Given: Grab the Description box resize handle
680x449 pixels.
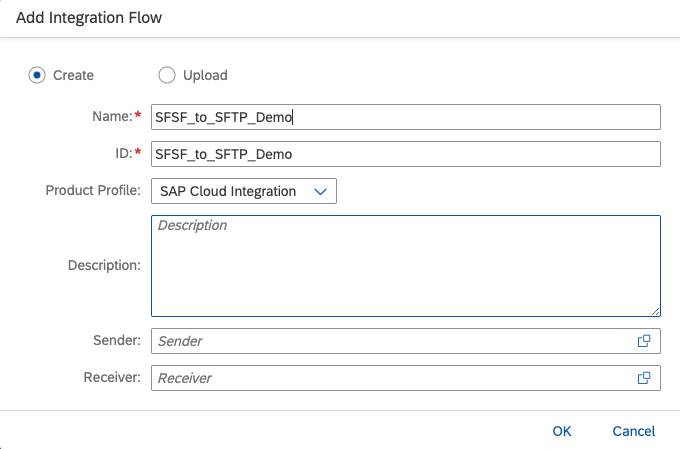Looking at the screenshot, I should pos(655,311).
